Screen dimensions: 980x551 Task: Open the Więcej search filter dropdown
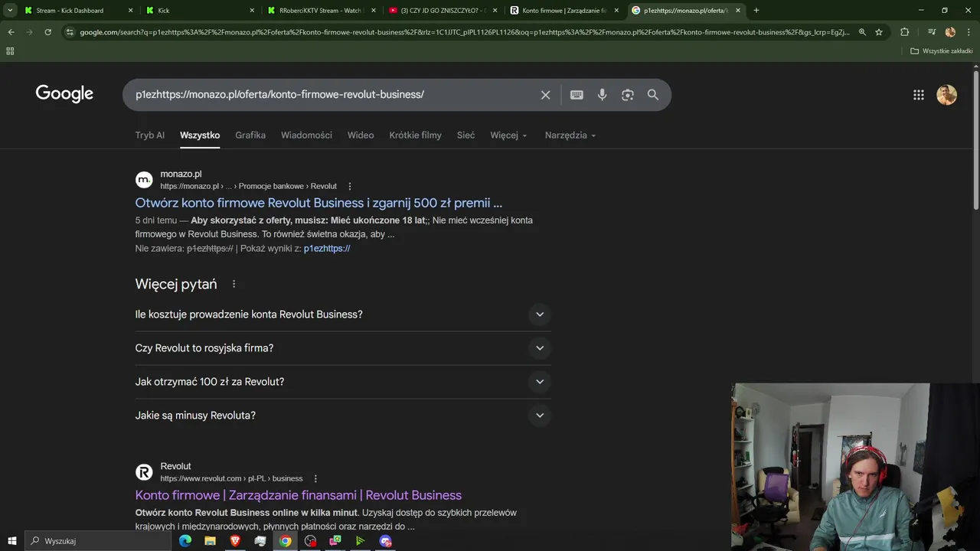pyautogui.click(x=508, y=135)
